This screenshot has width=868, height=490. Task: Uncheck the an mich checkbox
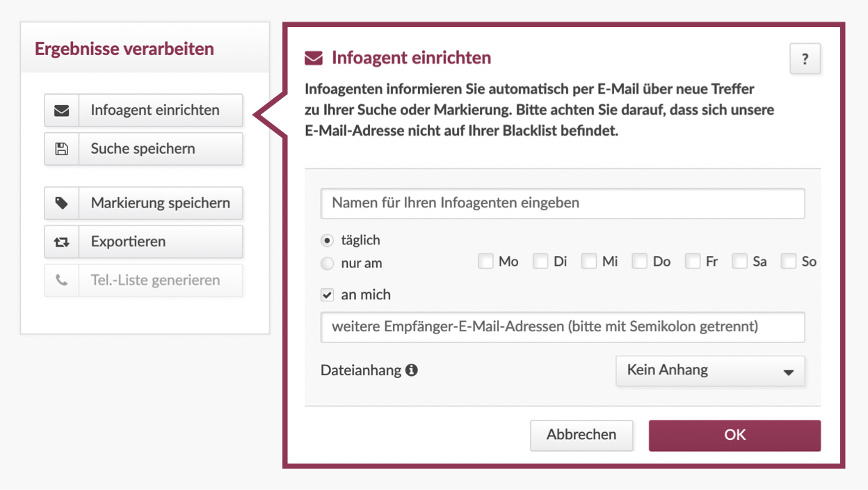coord(327,294)
